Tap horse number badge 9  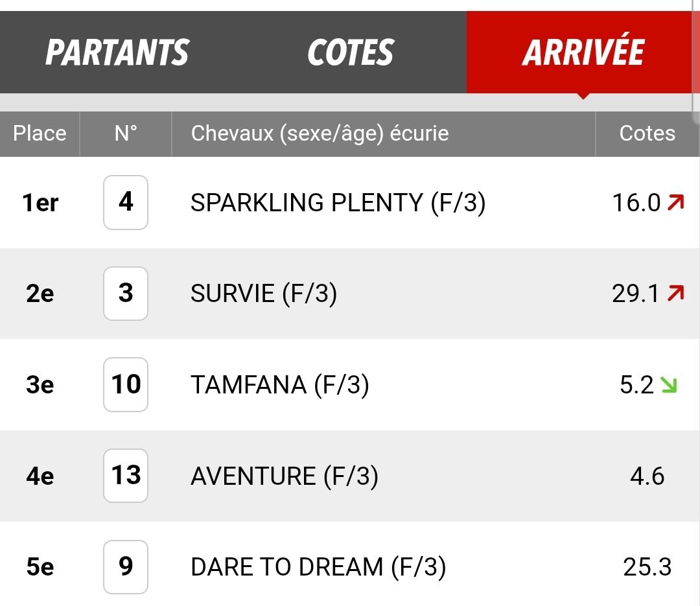pos(126,566)
